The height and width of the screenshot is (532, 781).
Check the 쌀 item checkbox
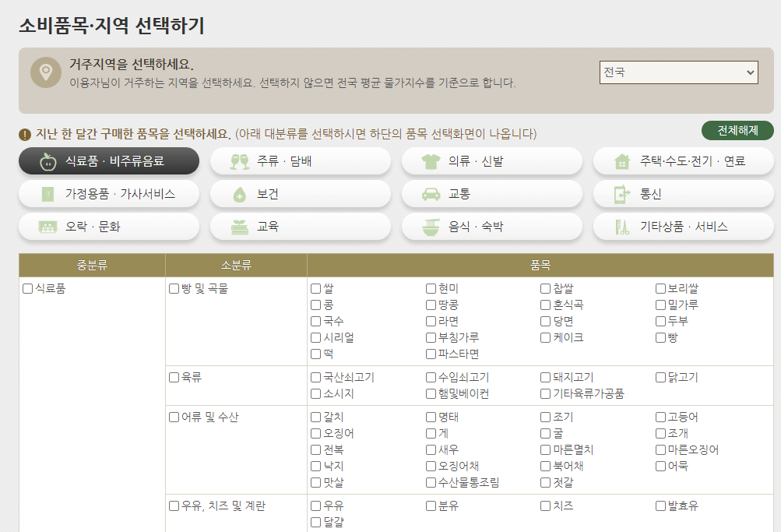(315, 287)
